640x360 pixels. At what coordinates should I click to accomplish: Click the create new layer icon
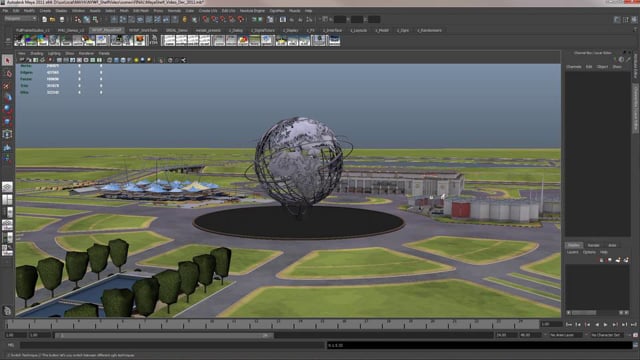(x=618, y=260)
